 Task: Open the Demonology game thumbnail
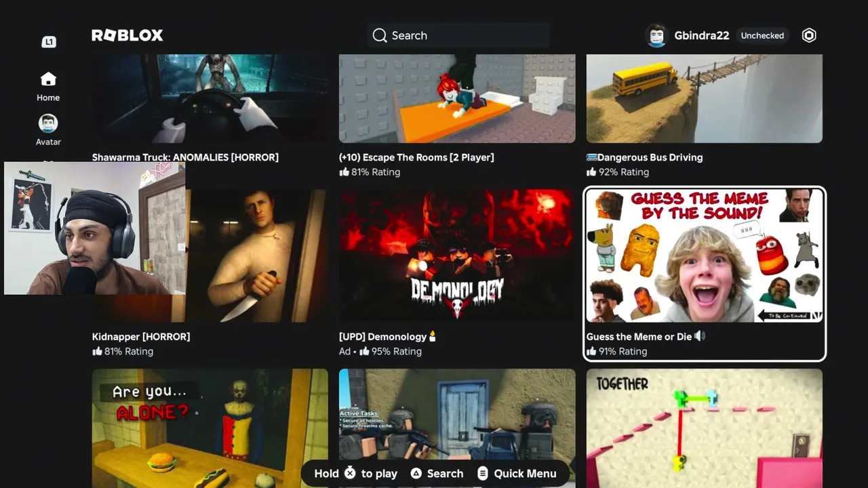pyautogui.click(x=457, y=256)
